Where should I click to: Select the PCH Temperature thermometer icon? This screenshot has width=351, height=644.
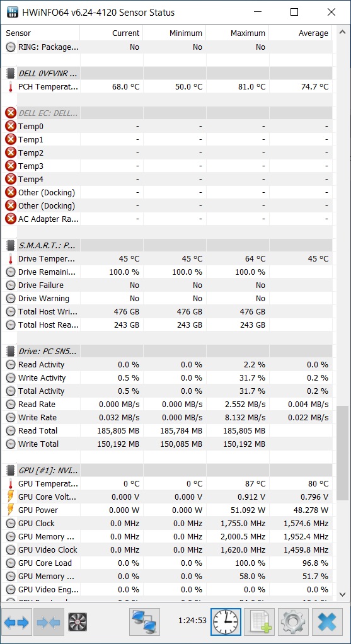pyautogui.click(x=11, y=87)
